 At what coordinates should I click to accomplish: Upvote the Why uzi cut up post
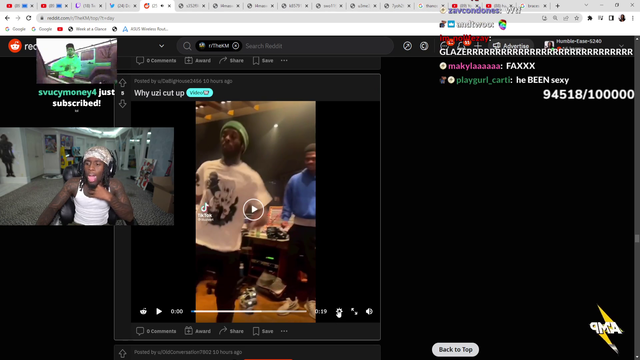point(122,83)
